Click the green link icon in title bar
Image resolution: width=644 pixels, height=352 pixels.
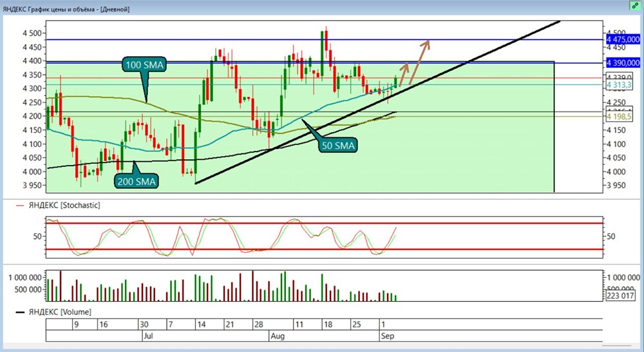pyautogui.click(x=636, y=6)
